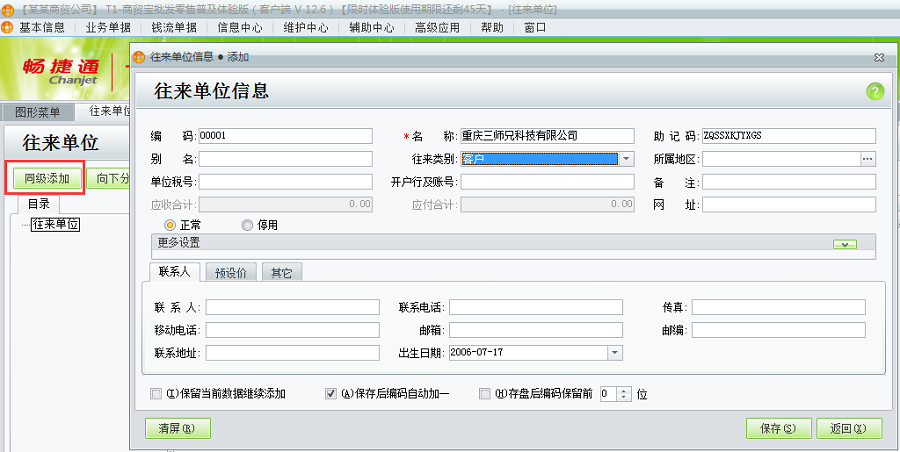
Task: Click the 编码 input field
Action: point(285,136)
